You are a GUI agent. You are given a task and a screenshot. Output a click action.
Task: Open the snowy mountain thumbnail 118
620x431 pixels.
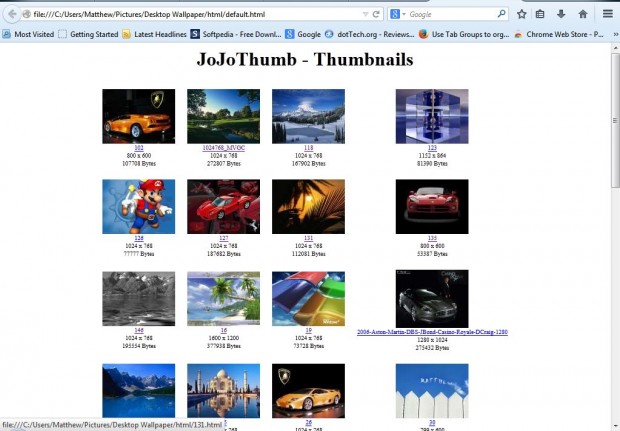[308, 116]
